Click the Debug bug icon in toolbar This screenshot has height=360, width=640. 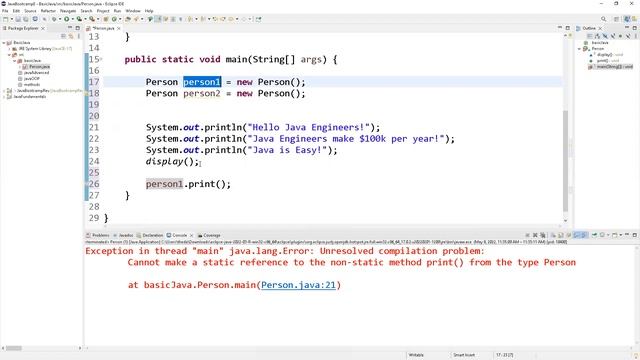(54, 19)
